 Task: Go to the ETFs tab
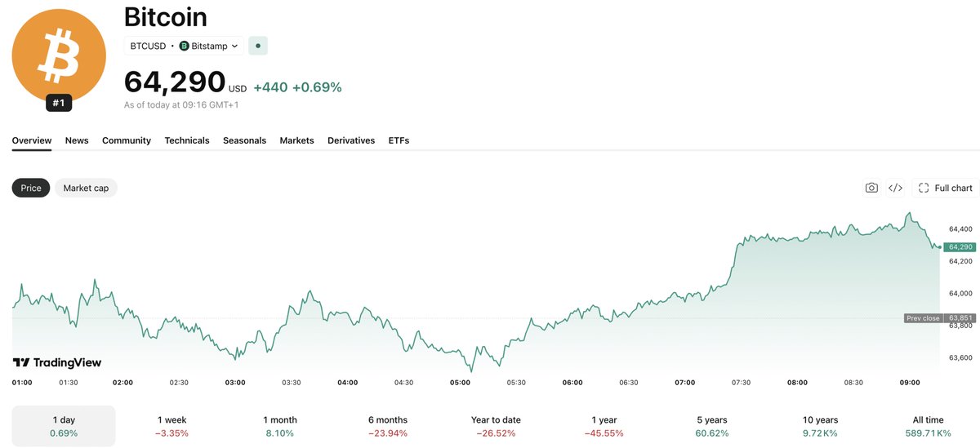coord(399,140)
